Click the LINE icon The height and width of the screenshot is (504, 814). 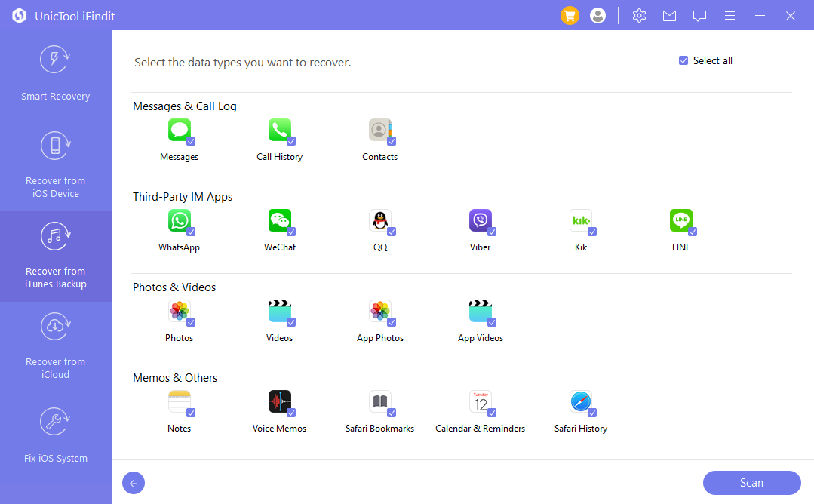click(680, 220)
